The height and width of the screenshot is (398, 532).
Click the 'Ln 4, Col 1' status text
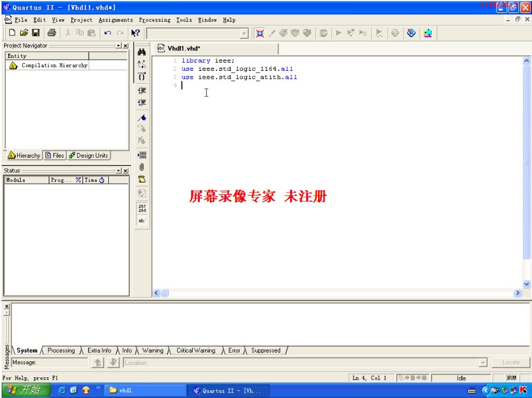pos(369,378)
